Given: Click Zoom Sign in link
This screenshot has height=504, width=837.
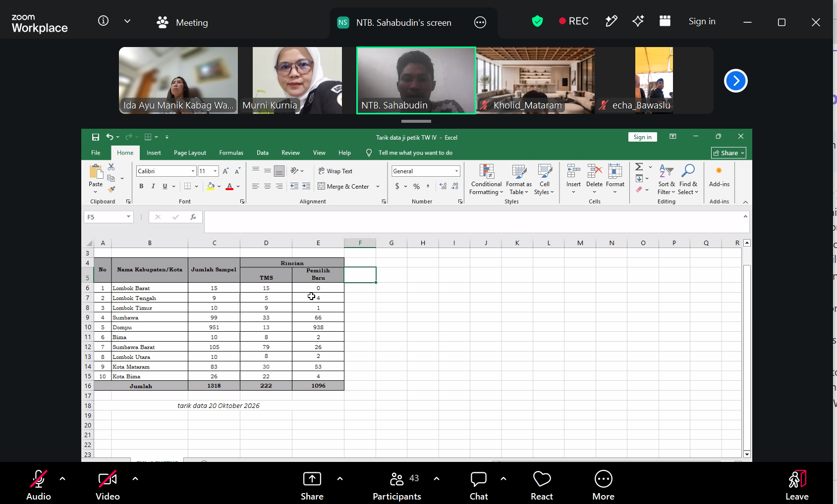Looking at the screenshot, I should [702, 21].
